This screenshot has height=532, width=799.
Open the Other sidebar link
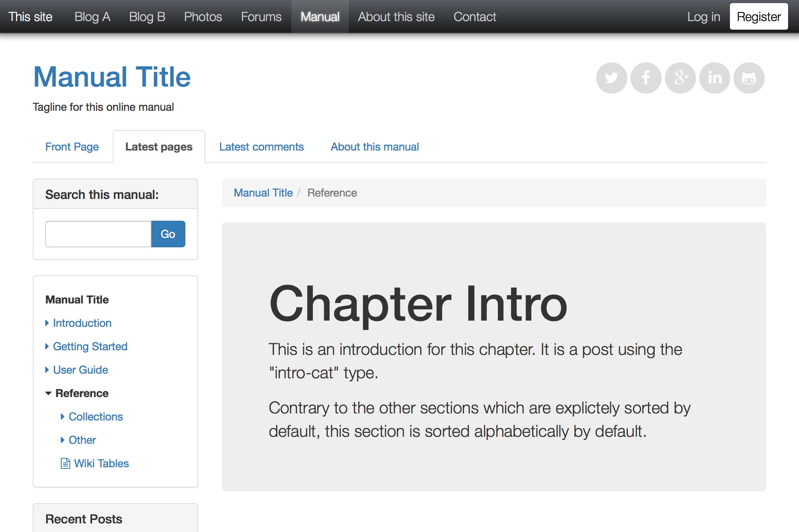coord(82,440)
